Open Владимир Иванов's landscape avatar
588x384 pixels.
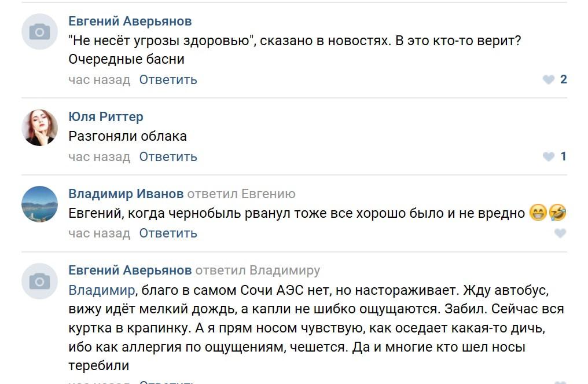[x=39, y=204]
